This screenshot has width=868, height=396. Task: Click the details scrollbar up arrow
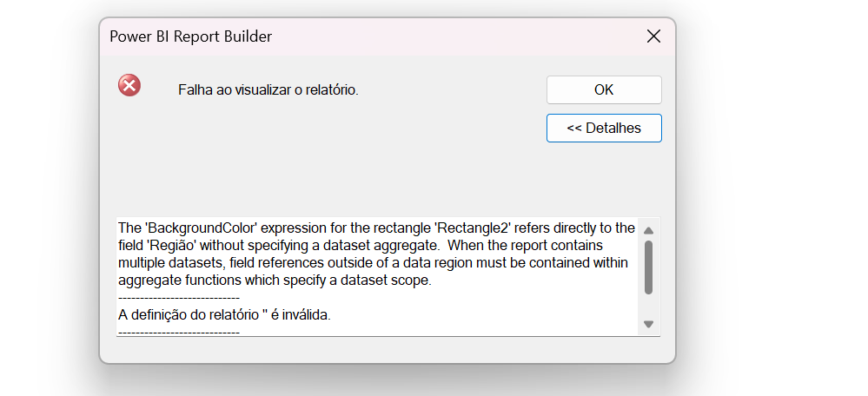pyautogui.click(x=648, y=229)
